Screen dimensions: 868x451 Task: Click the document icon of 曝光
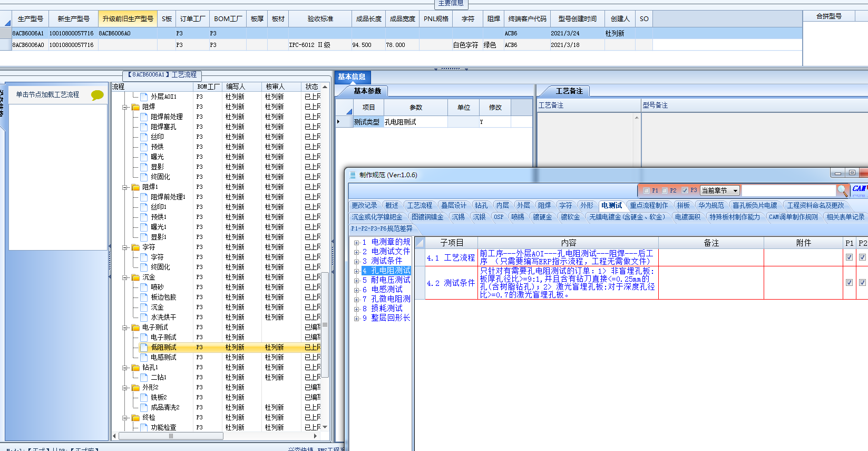point(144,157)
